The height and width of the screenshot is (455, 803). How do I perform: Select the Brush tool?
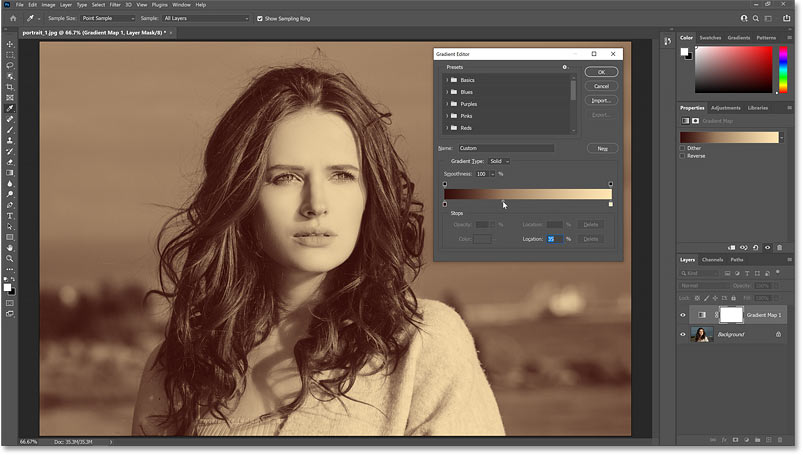pos(10,130)
